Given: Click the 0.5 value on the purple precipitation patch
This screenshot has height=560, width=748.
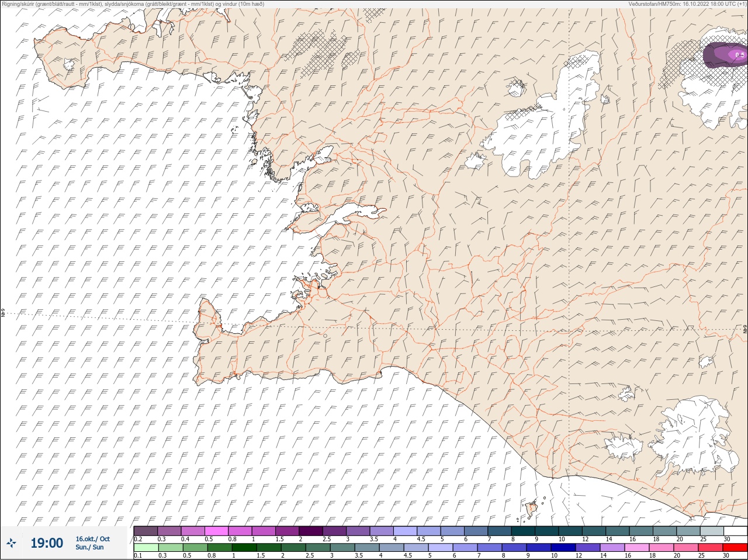Looking at the screenshot, I should (x=740, y=55).
